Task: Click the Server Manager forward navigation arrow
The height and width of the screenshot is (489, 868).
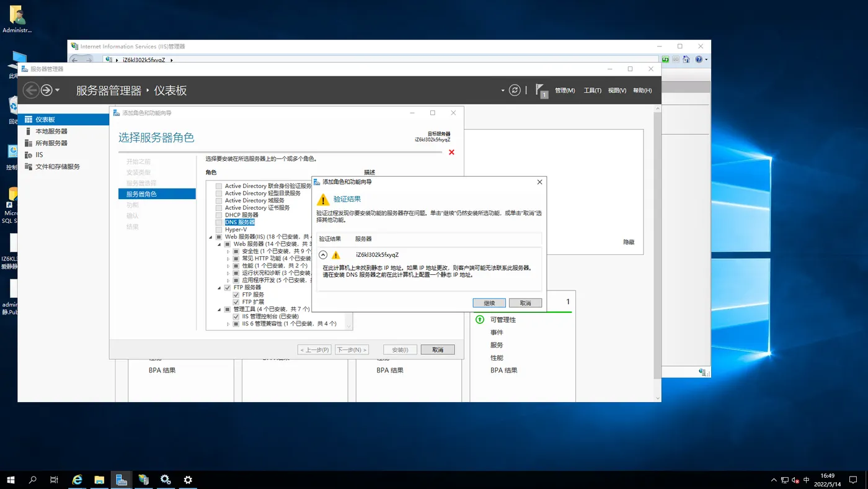Action: 46,90
